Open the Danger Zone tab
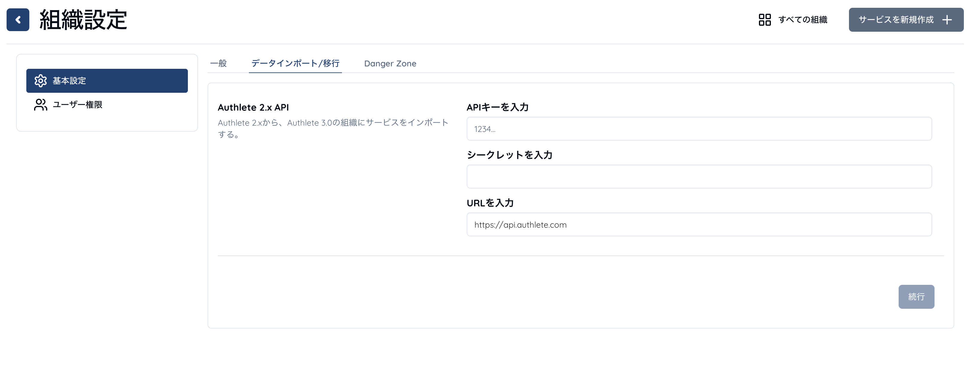 click(x=390, y=63)
